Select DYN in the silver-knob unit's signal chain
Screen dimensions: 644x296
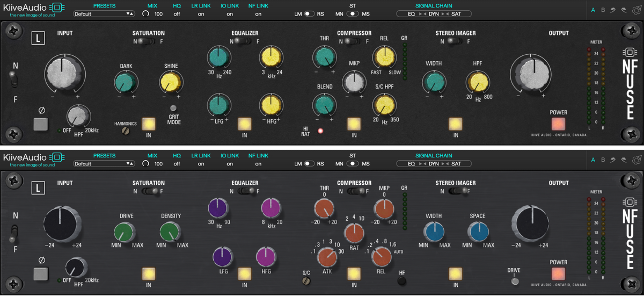pyautogui.click(x=434, y=13)
